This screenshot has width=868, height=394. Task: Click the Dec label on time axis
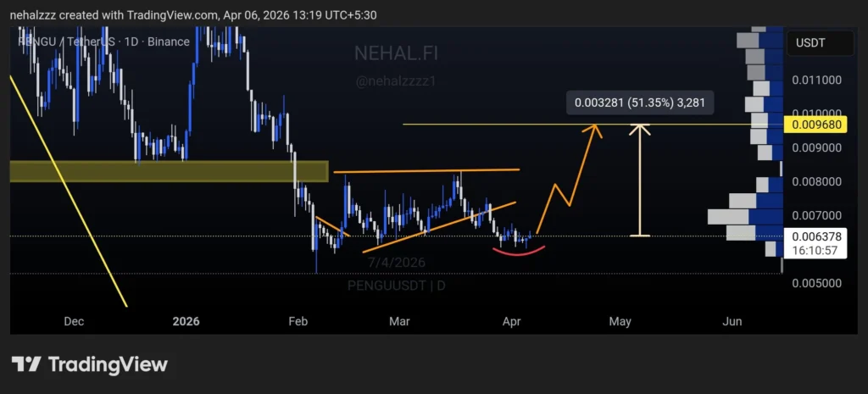click(x=74, y=321)
